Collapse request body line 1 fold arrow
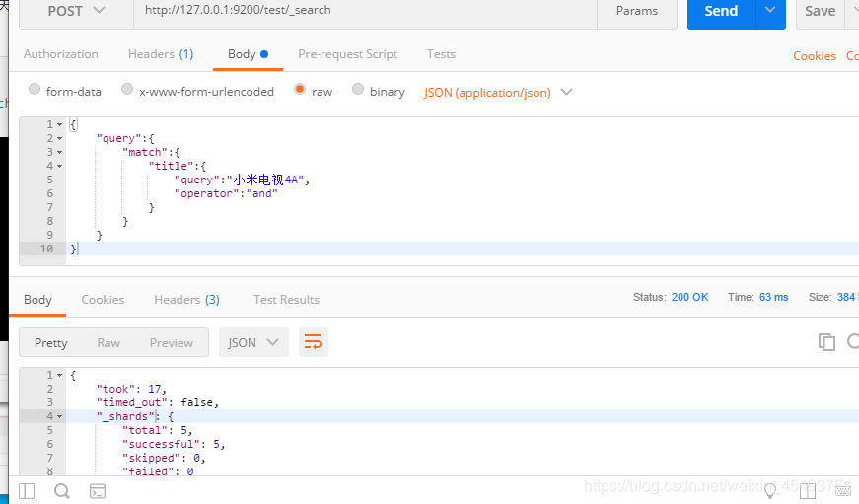The height and width of the screenshot is (504, 859). (60, 125)
